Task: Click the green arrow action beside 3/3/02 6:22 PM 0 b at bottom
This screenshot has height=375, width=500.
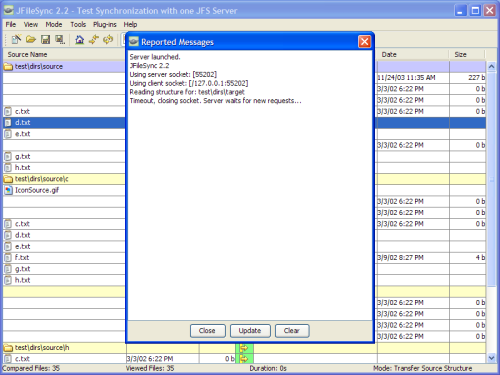Action: tap(244, 359)
